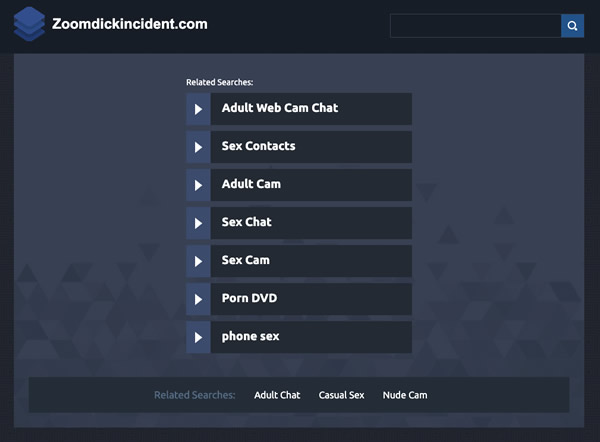Click the stacked layers site logo
Screen dimensions: 600x442
point(29,24)
